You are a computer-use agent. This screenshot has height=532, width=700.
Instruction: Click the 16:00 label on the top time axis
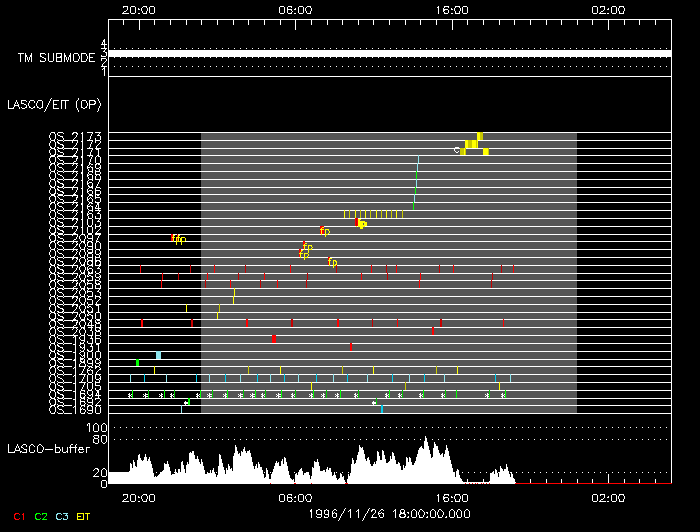tap(453, 9)
